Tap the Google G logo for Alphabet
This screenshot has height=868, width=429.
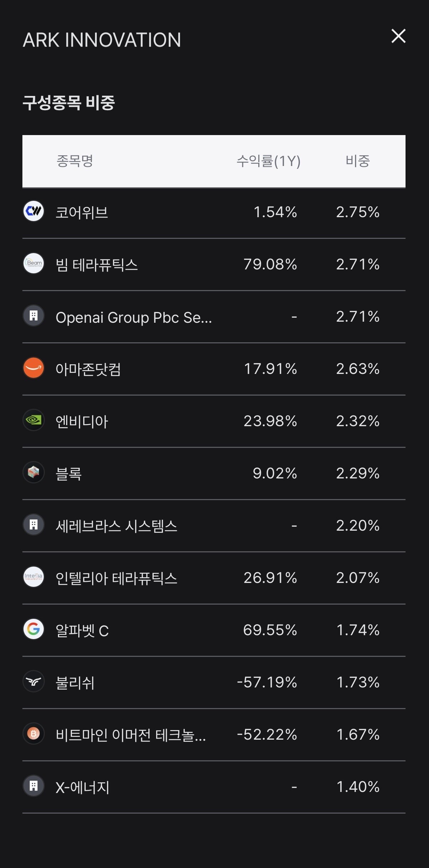(33, 629)
